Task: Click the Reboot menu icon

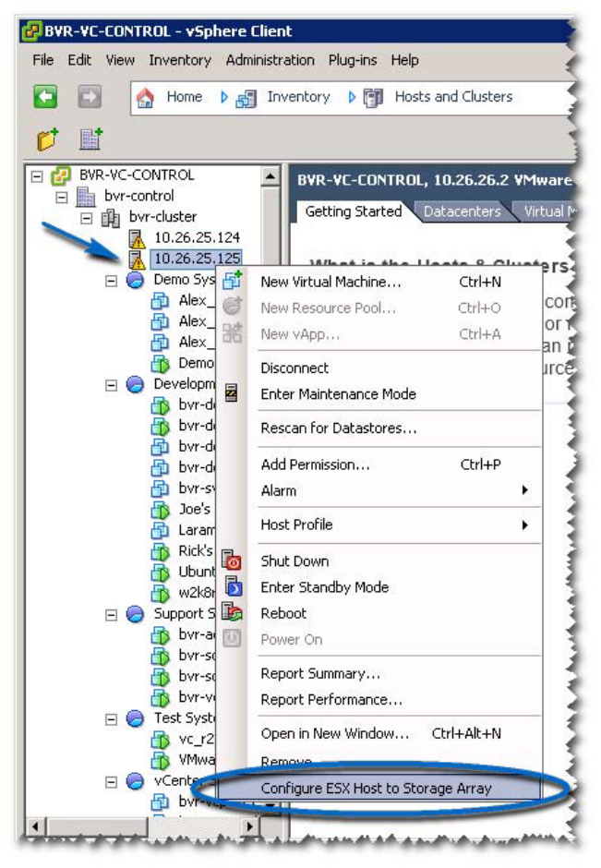Action: (x=233, y=611)
